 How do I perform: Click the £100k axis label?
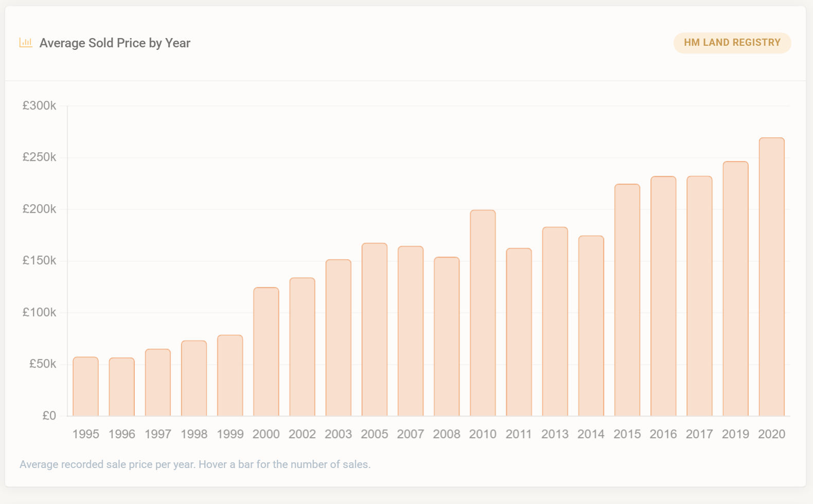point(39,313)
